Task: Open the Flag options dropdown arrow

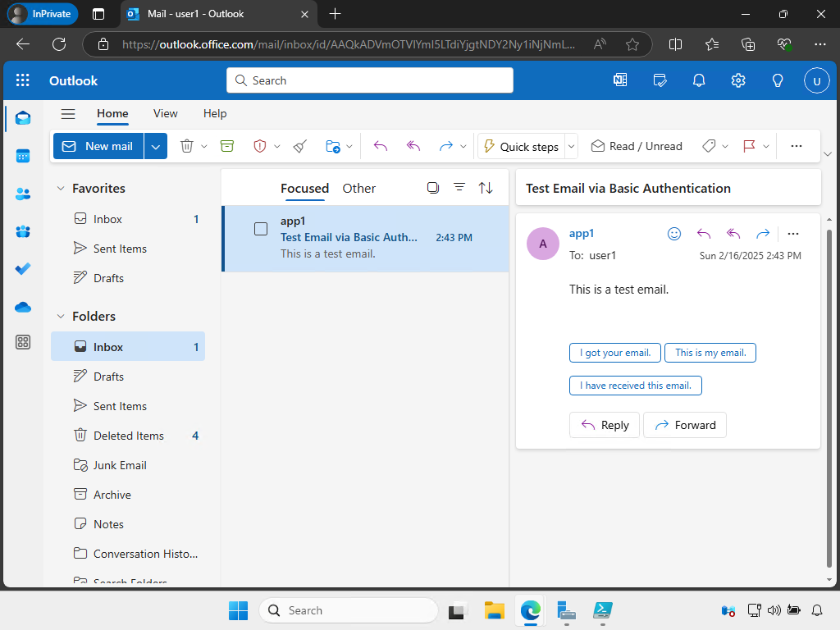Action: (x=766, y=146)
